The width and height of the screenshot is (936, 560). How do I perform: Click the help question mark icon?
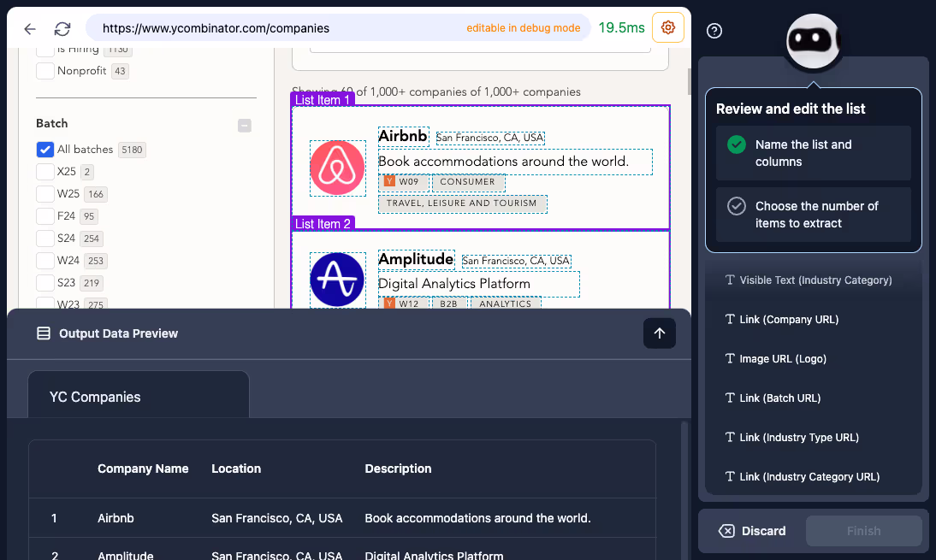pyautogui.click(x=714, y=31)
